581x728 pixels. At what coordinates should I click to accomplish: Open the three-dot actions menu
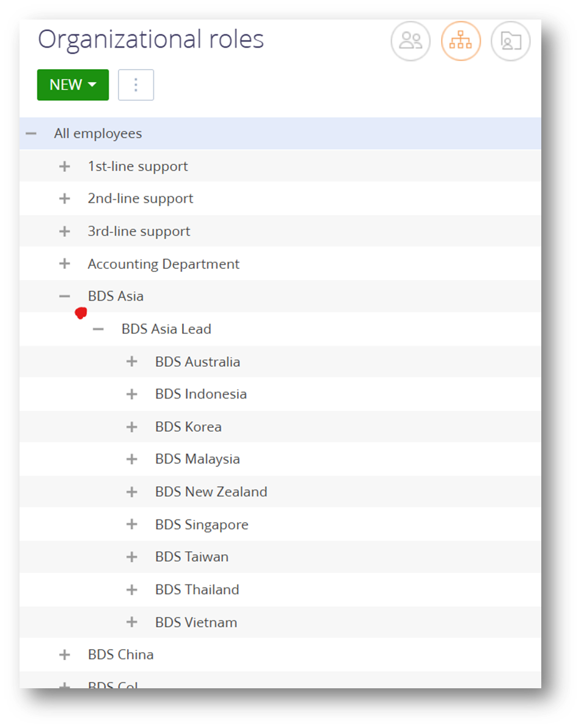[x=136, y=84]
